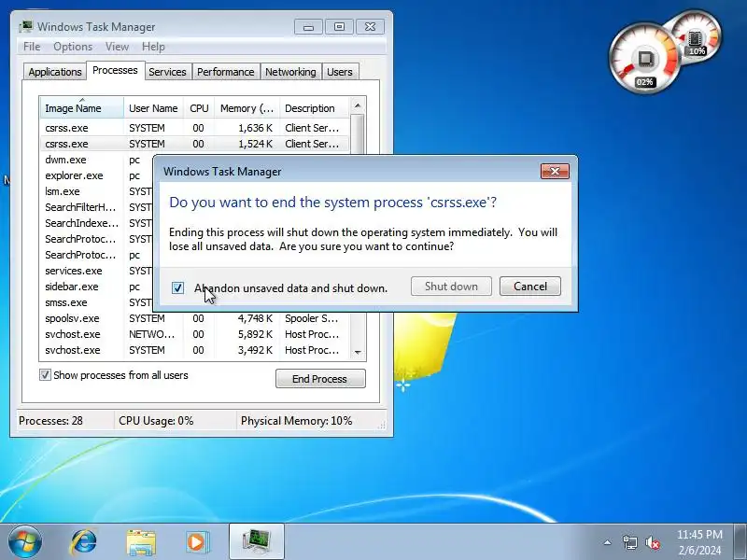
Task: Select the Processes tab
Action: (x=115, y=71)
